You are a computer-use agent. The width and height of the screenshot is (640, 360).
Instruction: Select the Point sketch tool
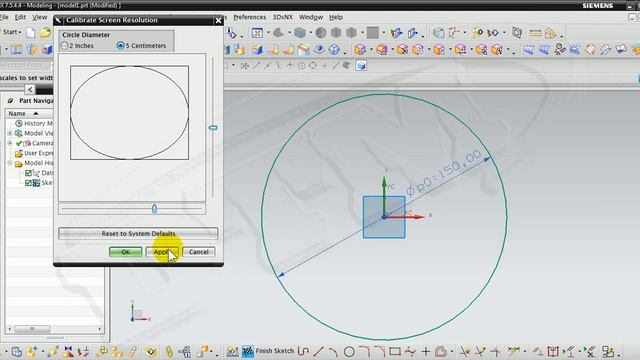click(425, 351)
